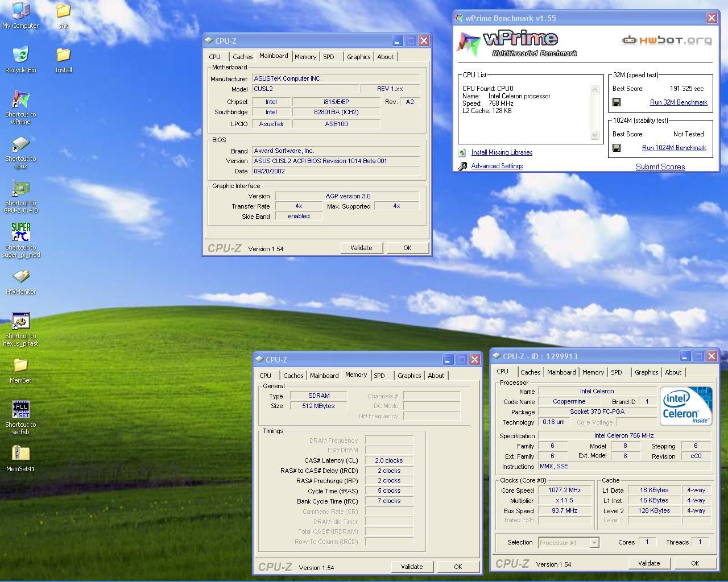Switch to SPD tab in Mainboard window
Viewport: 728px width, 582px height.
tap(329, 57)
